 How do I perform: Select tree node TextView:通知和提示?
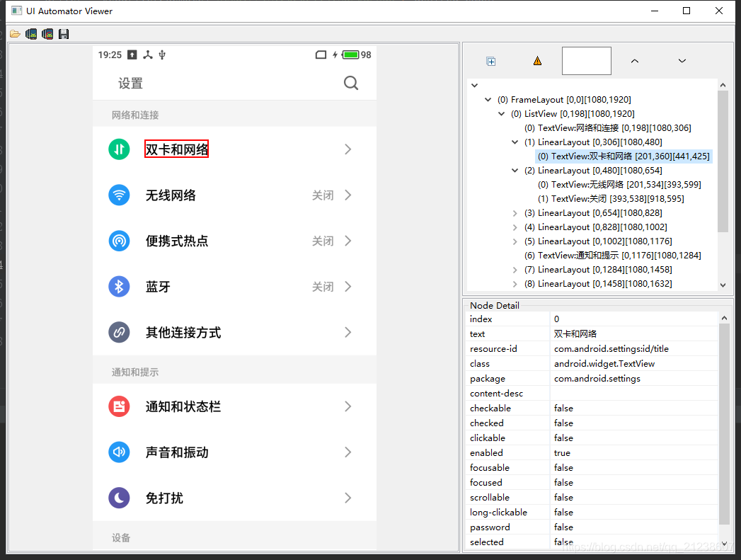612,256
